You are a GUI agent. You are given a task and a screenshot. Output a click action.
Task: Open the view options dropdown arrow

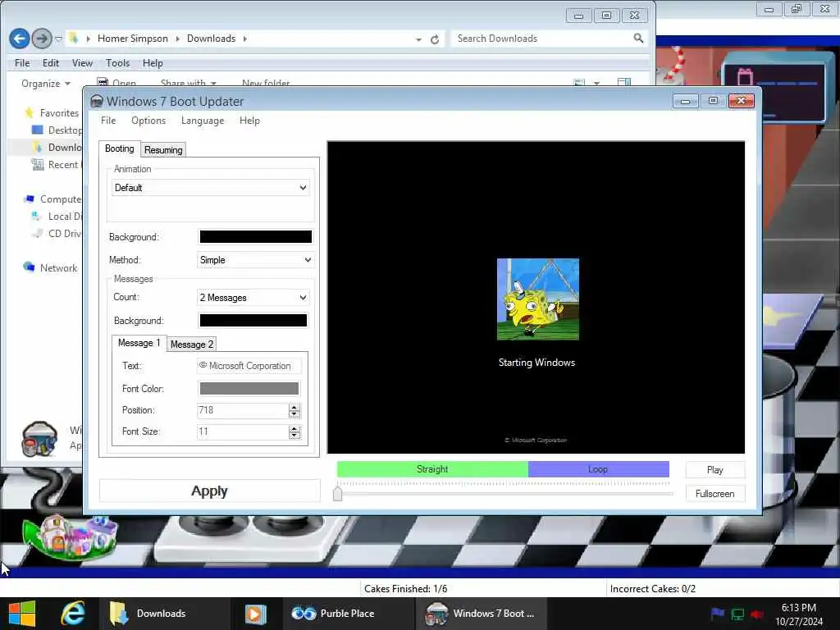(x=597, y=83)
